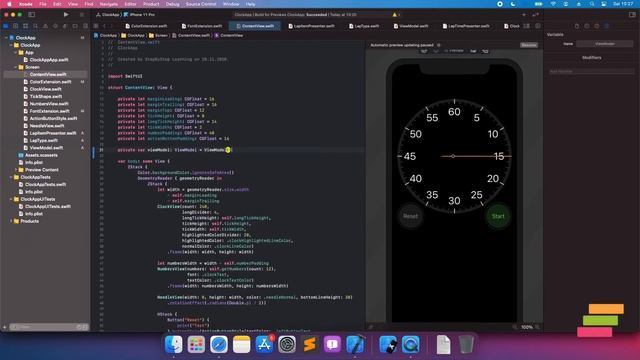Open the Source Control navigator

click(16, 26)
